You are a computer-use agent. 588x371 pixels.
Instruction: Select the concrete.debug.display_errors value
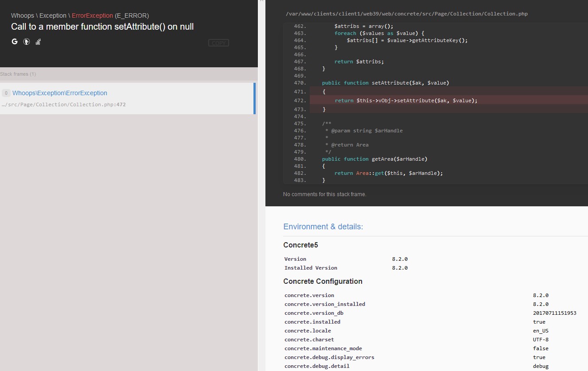pyautogui.click(x=539, y=357)
